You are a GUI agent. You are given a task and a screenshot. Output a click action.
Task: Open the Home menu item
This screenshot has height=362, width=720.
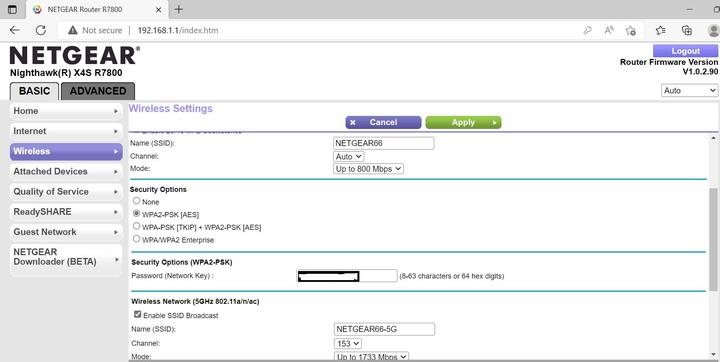(x=66, y=111)
